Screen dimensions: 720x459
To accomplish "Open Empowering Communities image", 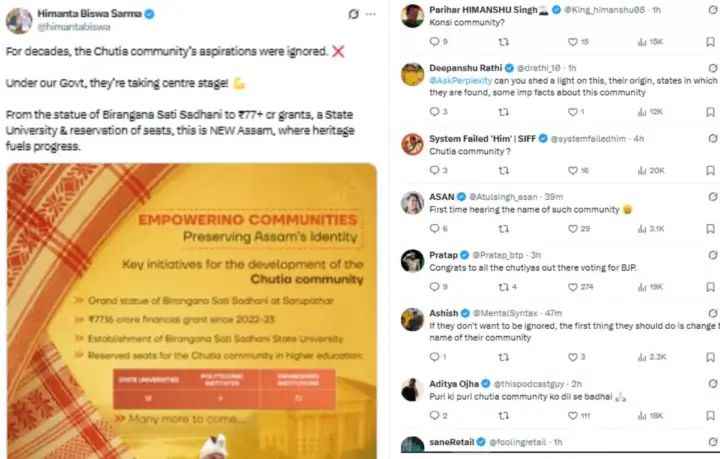I will 192,311.
